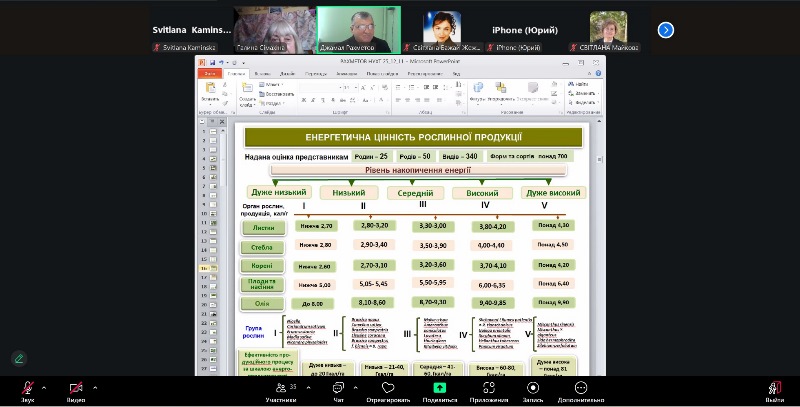Toggle align text left
Viewport: 800px width, 407px height.
coord(398,100)
